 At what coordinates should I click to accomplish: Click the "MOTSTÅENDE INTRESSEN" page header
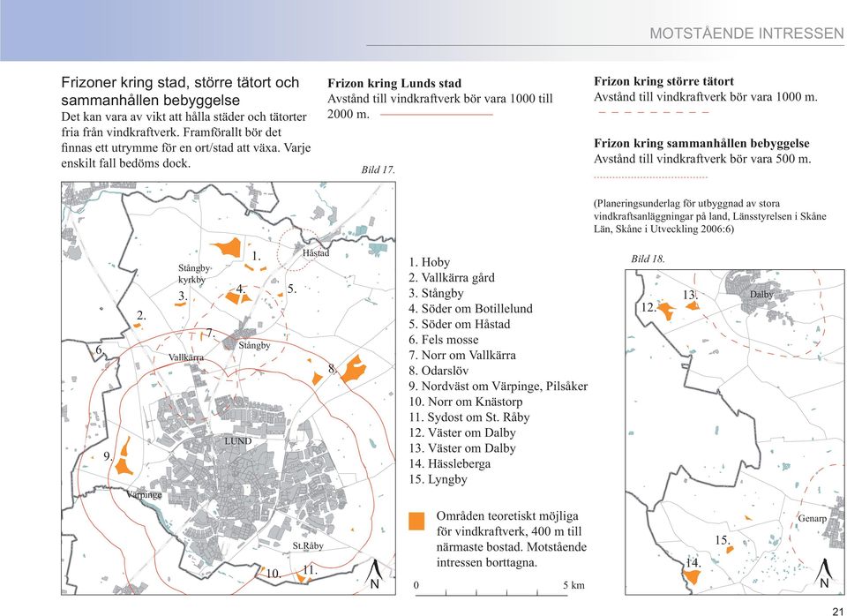pos(746,34)
